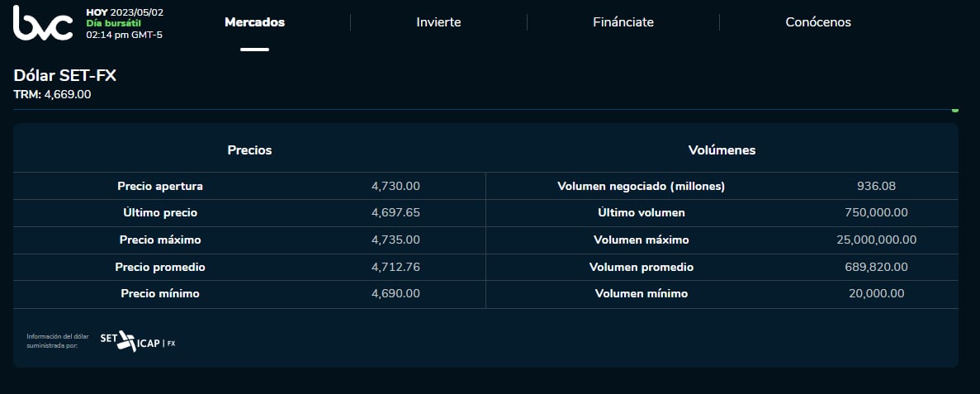Click the green indicator dot below the header
The height and width of the screenshot is (394, 980).
point(955,109)
